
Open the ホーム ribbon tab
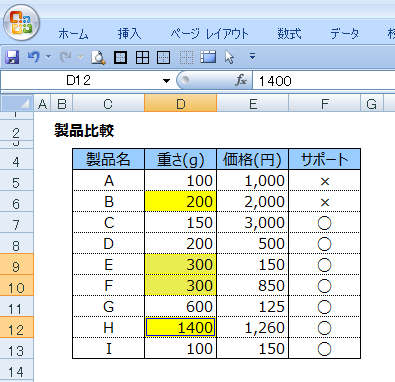click(x=73, y=34)
